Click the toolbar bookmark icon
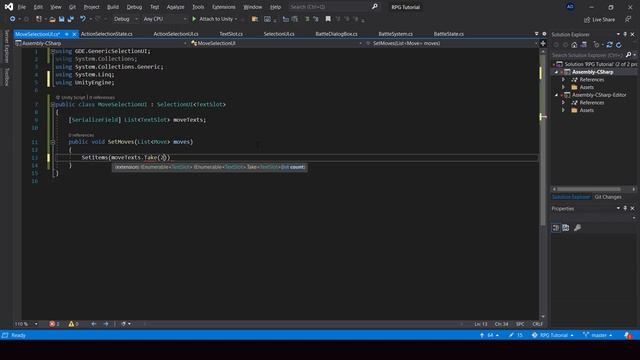 (x=328, y=19)
